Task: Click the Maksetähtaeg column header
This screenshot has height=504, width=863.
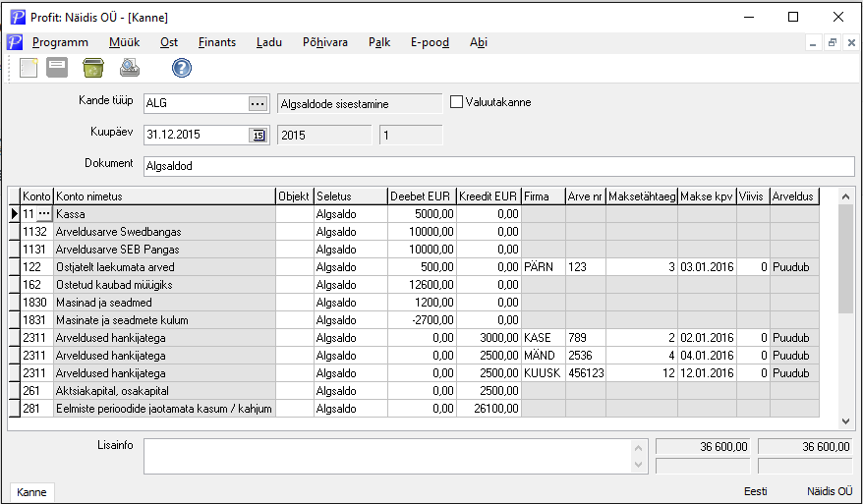Action: 642,196
